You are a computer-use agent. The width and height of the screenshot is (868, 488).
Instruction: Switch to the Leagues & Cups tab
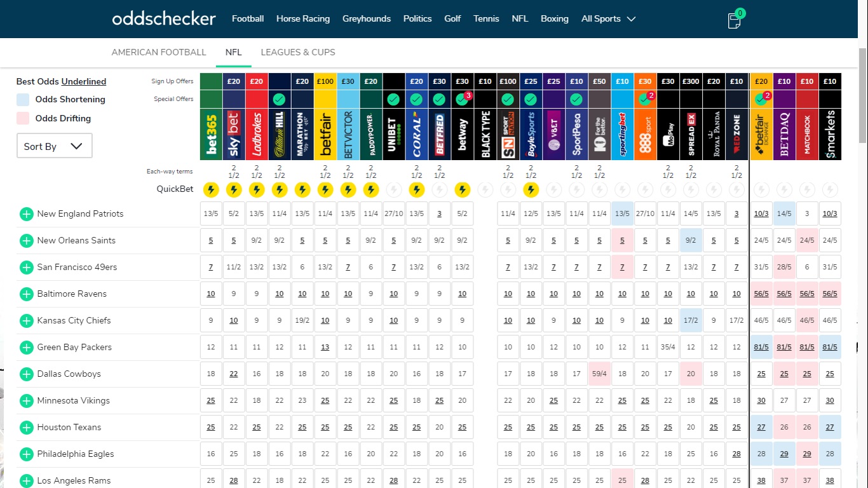(x=298, y=52)
